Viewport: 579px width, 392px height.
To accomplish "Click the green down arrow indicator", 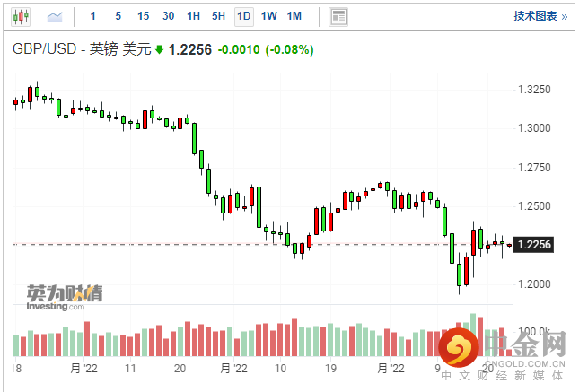I will [159, 50].
